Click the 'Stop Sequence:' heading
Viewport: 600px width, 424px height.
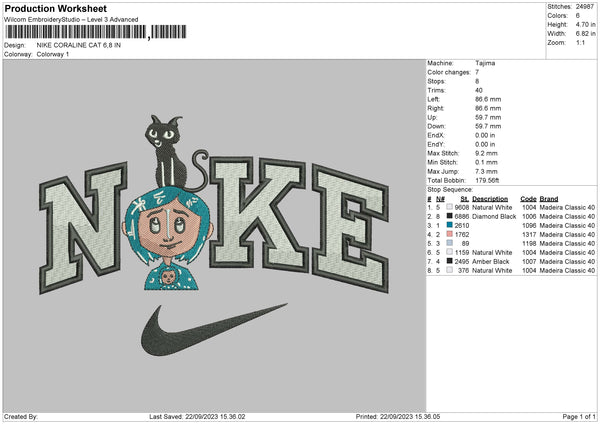pos(450,190)
